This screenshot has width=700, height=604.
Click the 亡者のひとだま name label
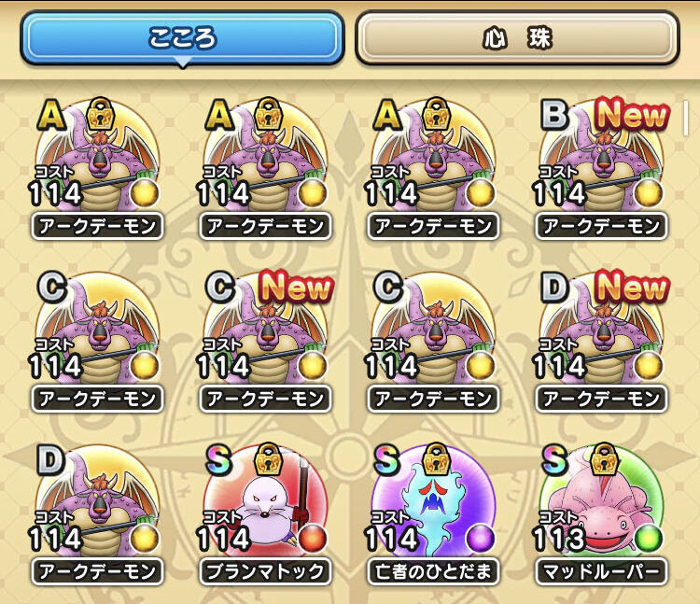click(x=433, y=571)
